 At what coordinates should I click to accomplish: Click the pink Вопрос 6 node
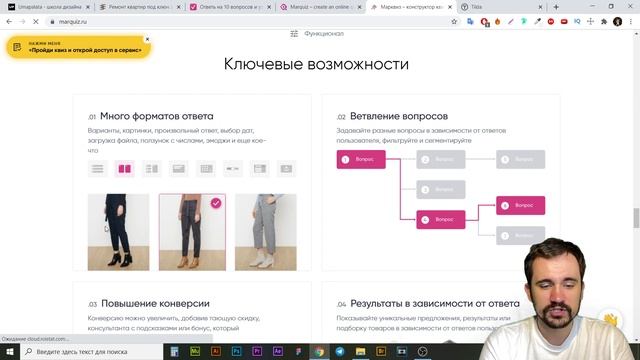(x=520, y=205)
